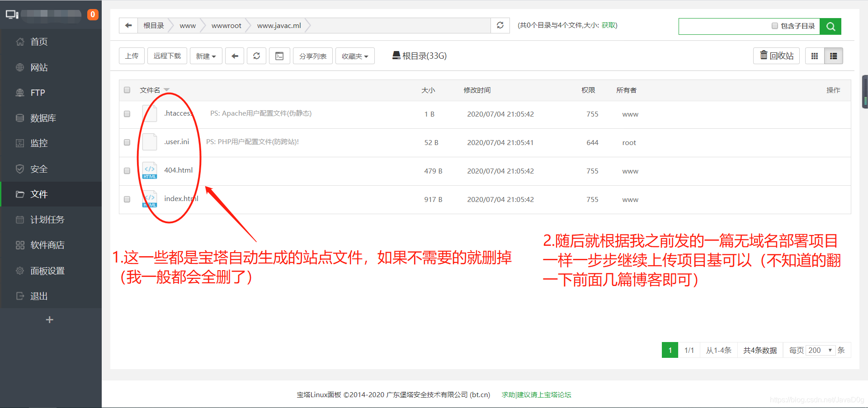868x408 pixels.
Task: Select all files via header checkbox
Action: pyautogui.click(x=127, y=90)
